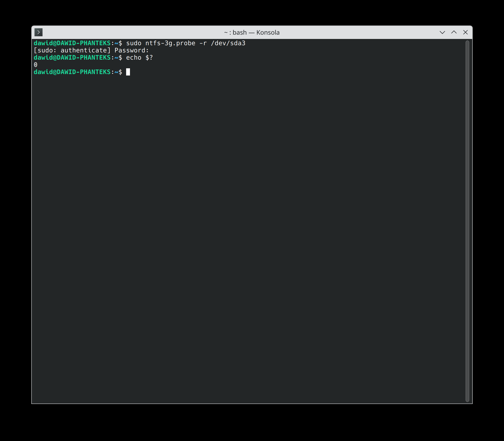
Task: Click the 'echo $?' command text
Action: [x=139, y=57]
